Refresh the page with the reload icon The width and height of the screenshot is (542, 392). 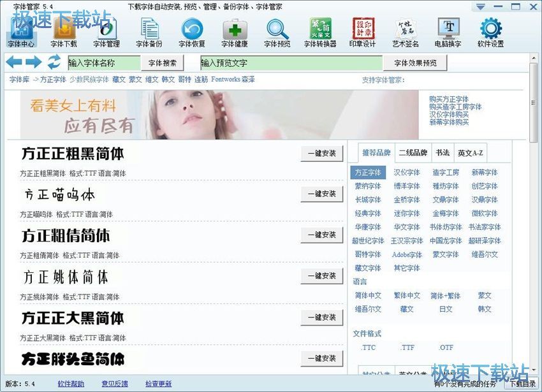click(54, 62)
